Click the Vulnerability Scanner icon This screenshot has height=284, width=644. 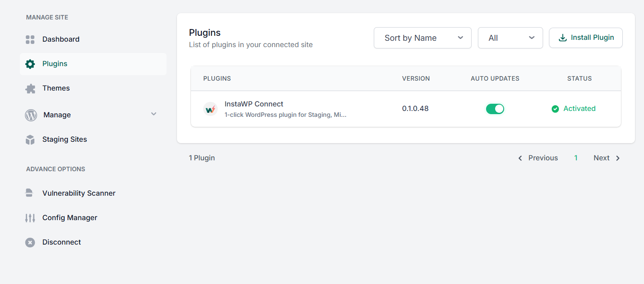pos(29,193)
